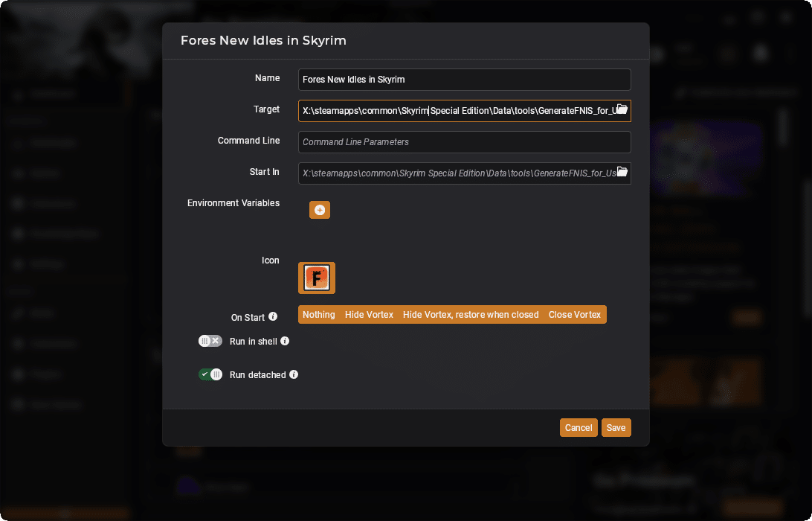Open folder picker for the Start In directory
The width and height of the screenshot is (812, 521).
click(x=622, y=172)
